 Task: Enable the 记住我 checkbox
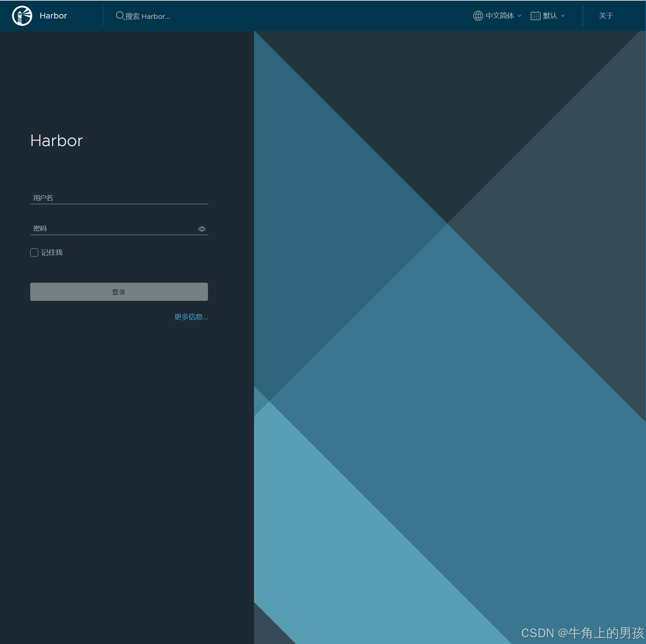tap(34, 252)
